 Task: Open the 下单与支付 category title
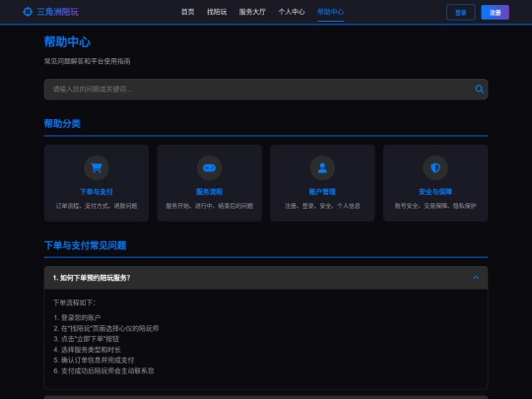point(97,192)
